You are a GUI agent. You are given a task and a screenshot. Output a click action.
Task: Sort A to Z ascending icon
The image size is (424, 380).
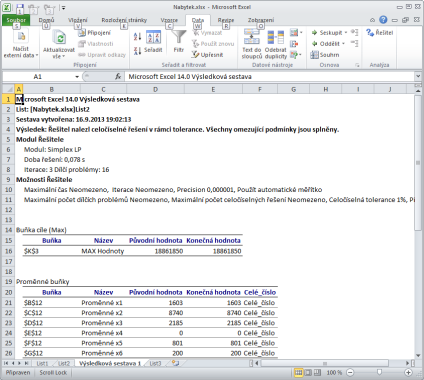coord(137,36)
